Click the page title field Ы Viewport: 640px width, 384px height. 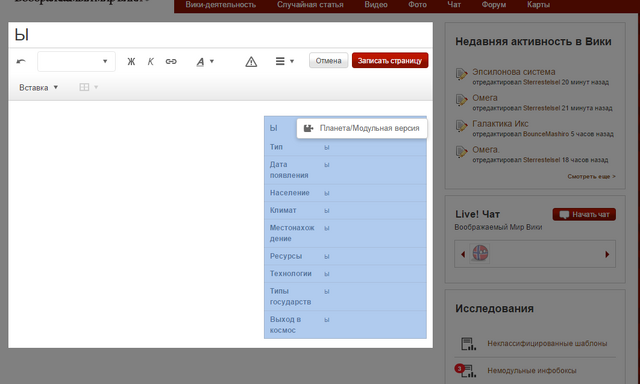pos(220,35)
